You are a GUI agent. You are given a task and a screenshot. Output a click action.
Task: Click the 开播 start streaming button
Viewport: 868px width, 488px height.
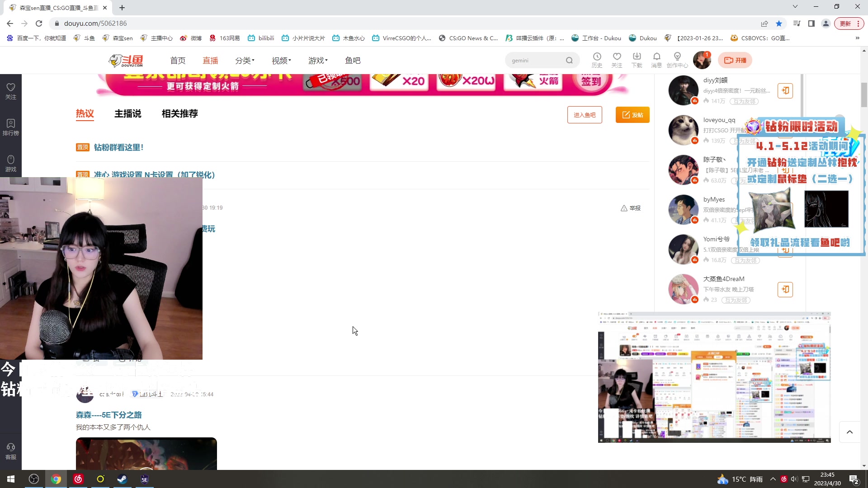pyautogui.click(x=735, y=60)
